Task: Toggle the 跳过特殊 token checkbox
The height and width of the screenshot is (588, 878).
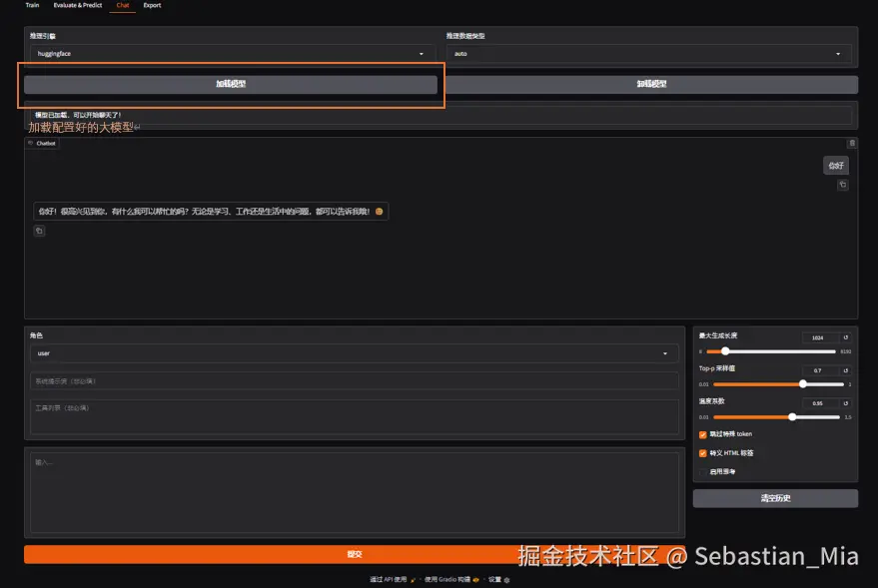Action: coord(703,434)
